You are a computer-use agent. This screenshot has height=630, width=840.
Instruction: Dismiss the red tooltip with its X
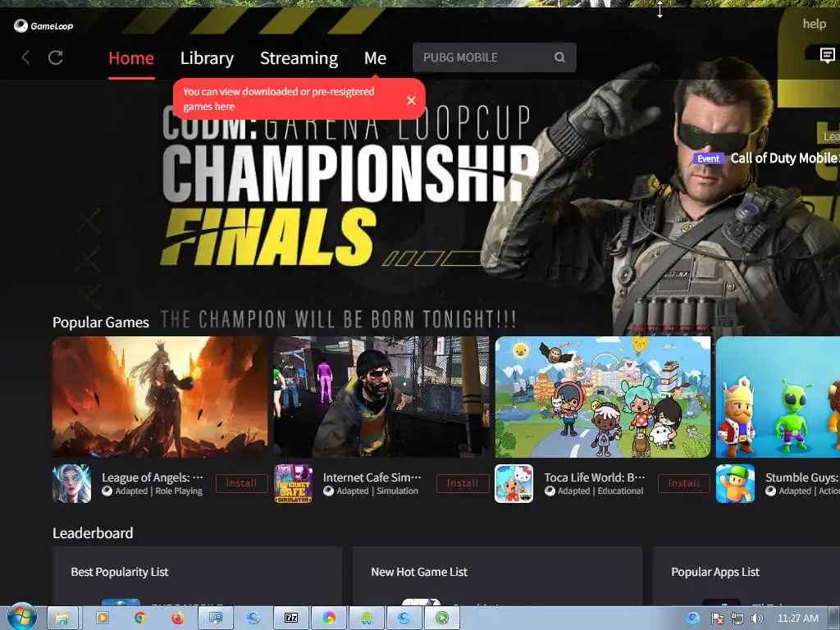(x=412, y=100)
